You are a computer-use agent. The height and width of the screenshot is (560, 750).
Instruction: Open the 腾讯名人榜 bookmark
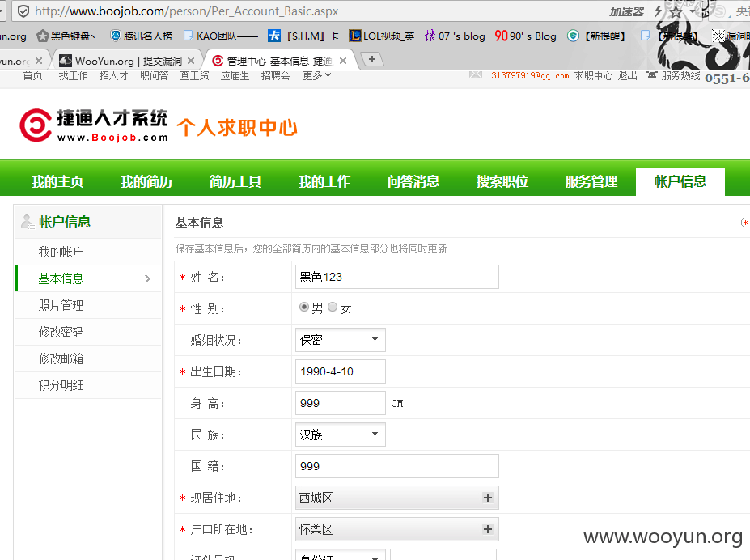pos(141,36)
